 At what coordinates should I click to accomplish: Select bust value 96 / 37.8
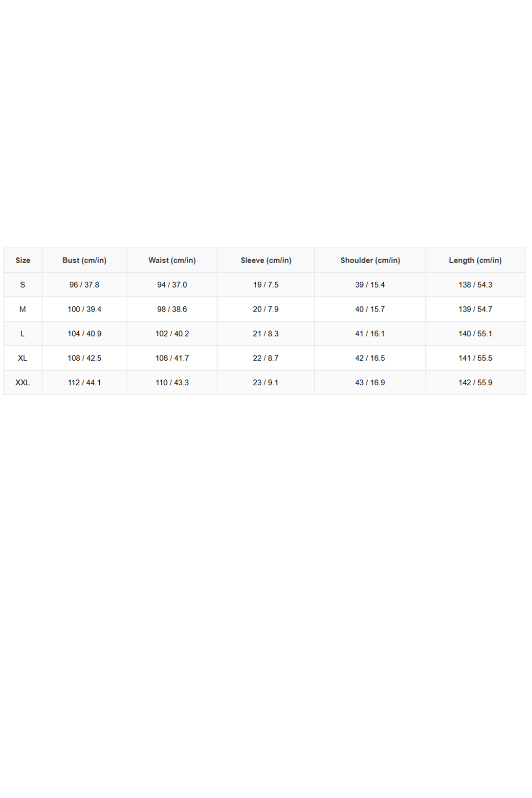tap(85, 285)
